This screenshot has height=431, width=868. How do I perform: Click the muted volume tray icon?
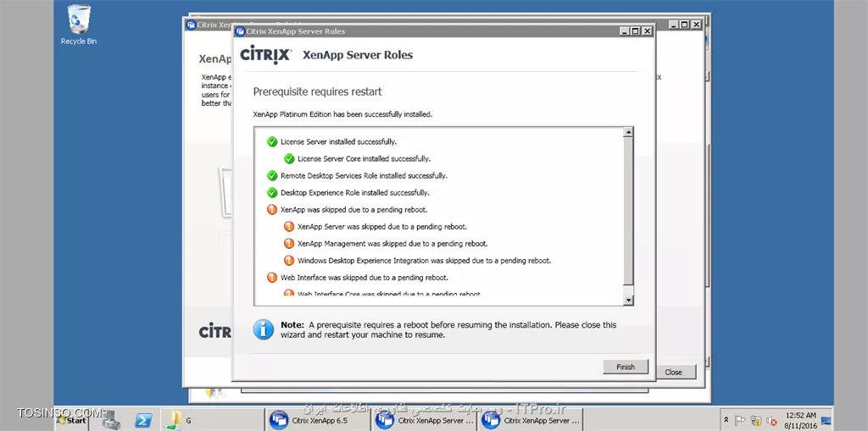point(771,421)
